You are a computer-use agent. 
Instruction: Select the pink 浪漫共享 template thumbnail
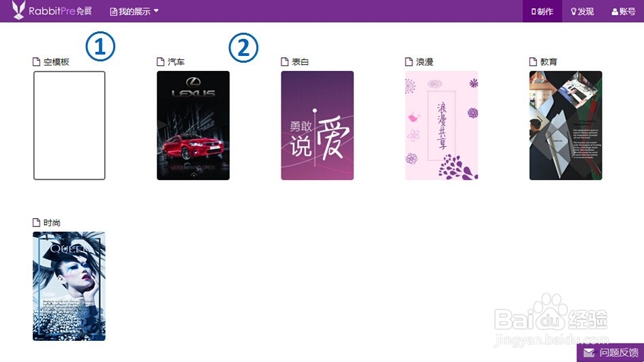442,125
